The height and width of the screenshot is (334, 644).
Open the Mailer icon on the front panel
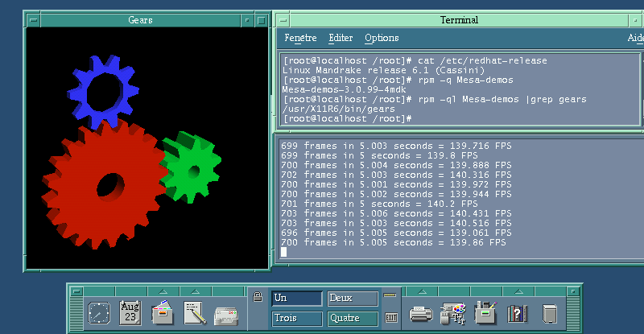pyautogui.click(x=226, y=315)
